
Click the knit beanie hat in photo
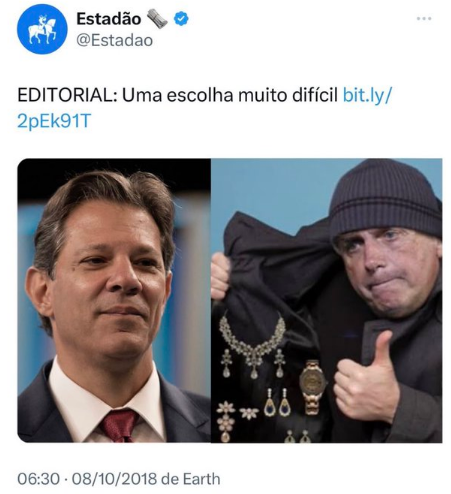point(385,197)
